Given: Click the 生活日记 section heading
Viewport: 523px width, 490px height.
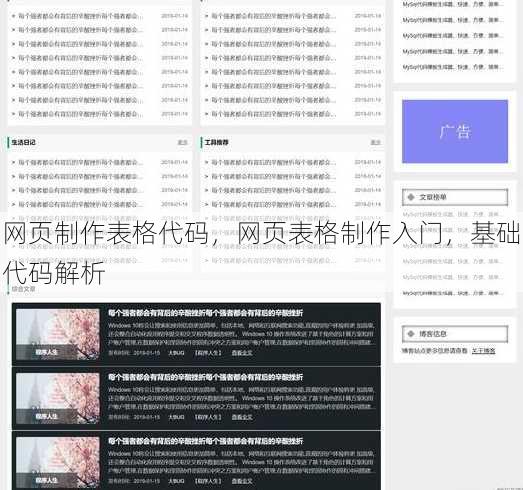Looking at the screenshot, I should [x=23, y=142].
